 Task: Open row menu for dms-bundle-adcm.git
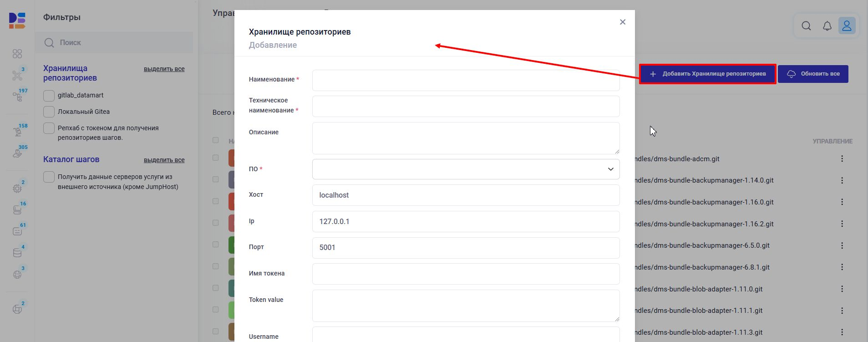click(x=842, y=158)
